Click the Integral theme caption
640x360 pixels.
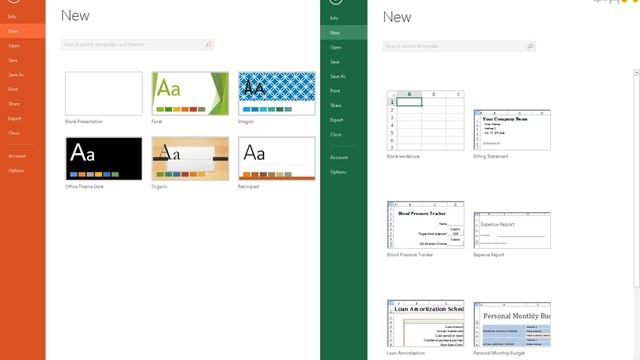(246, 122)
